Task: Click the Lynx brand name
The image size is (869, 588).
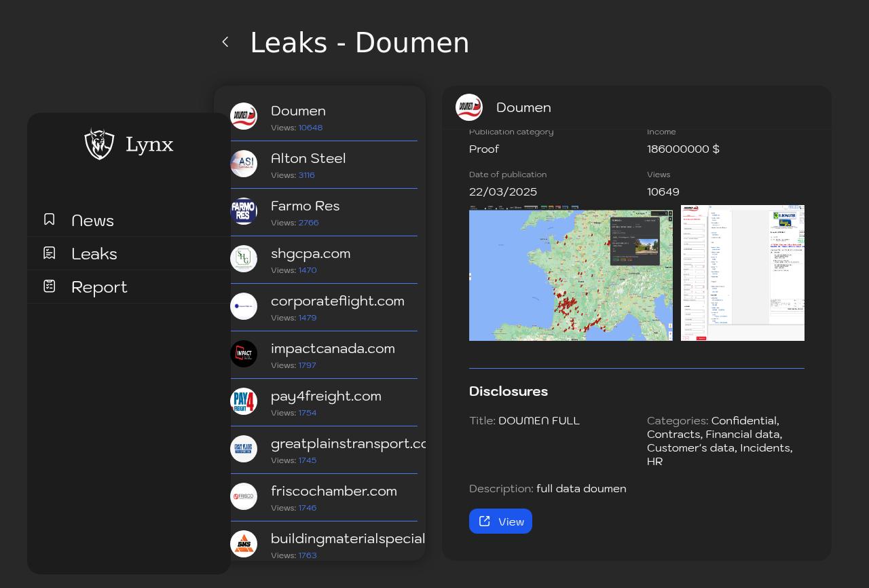Action: [149, 145]
